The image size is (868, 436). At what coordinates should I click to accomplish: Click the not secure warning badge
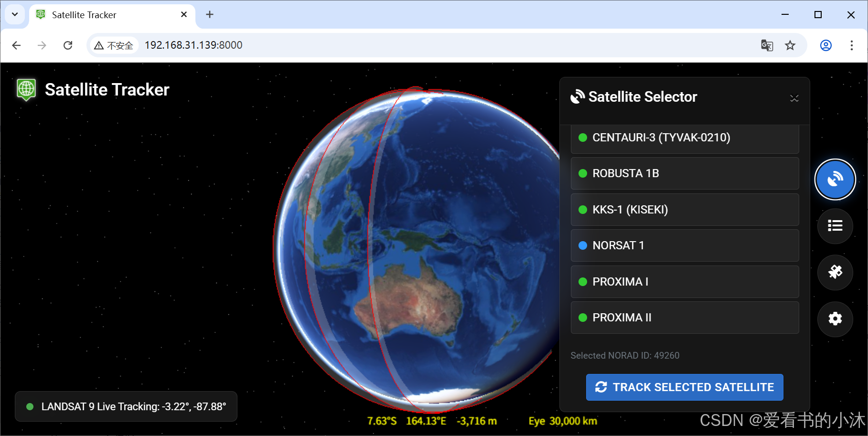[114, 45]
